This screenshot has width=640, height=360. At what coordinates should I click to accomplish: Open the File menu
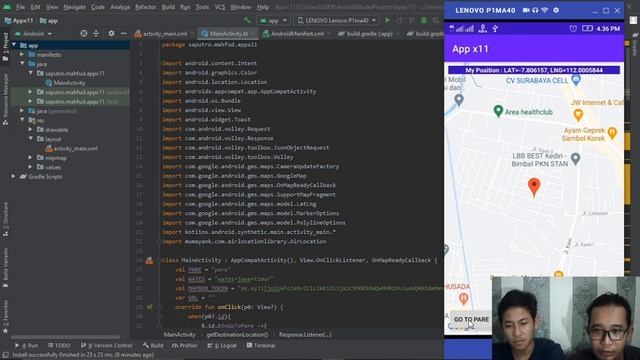point(20,7)
